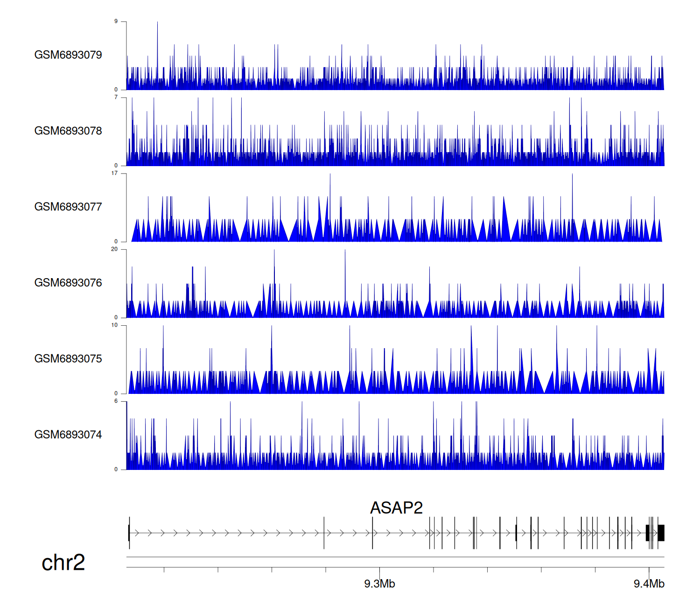Click the 9.4Mb axis position label
700x616 pixels.
[x=649, y=584]
